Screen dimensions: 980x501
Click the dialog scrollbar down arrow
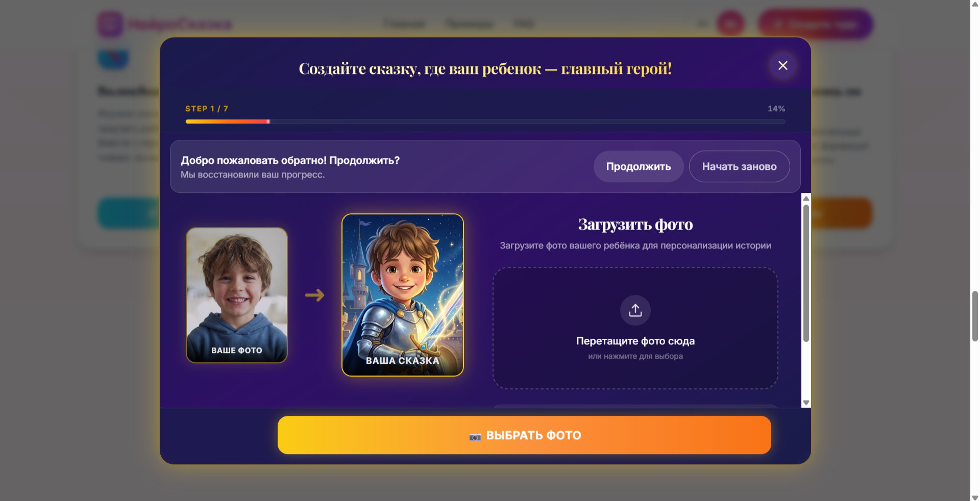(x=806, y=403)
